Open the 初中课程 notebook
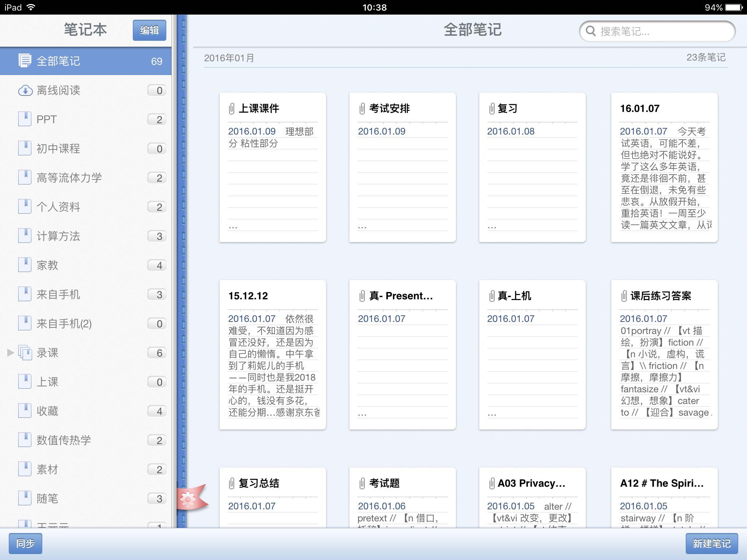747x560 pixels. click(x=86, y=148)
